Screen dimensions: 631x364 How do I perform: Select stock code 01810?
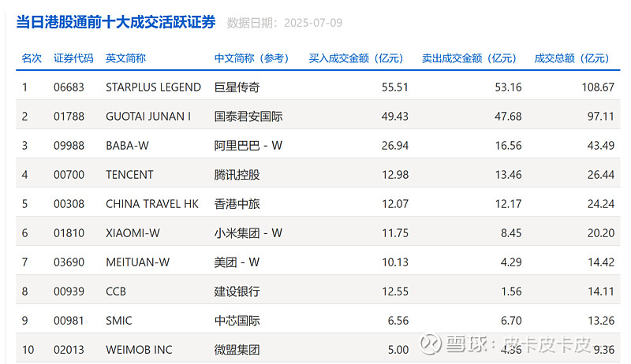[69, 233]
